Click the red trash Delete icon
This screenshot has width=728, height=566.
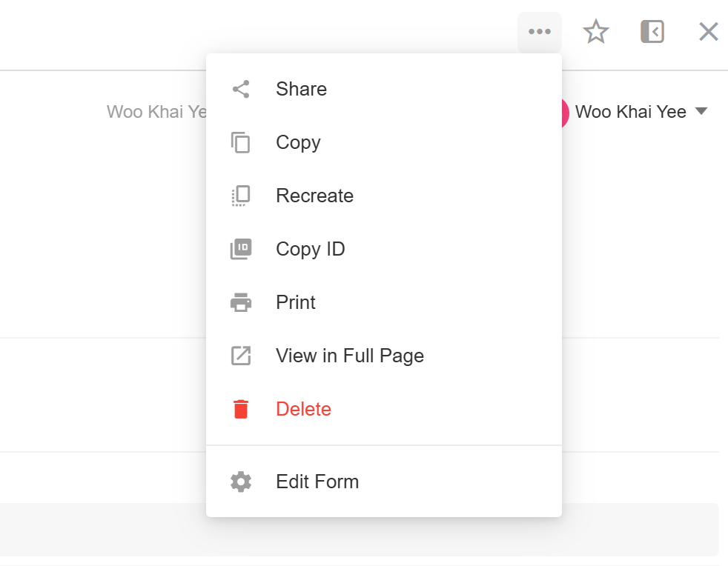241,410
